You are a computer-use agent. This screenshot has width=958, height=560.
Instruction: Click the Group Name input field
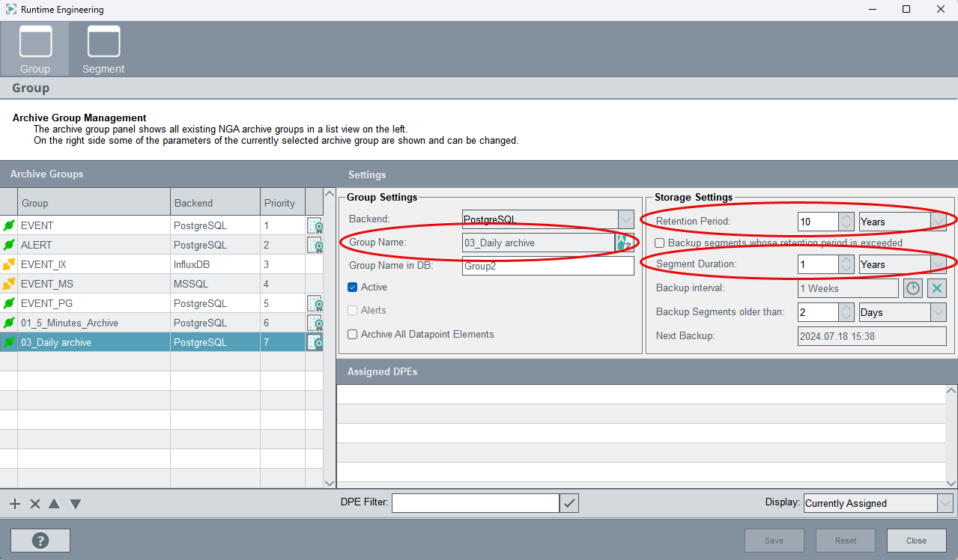[539, 243]
